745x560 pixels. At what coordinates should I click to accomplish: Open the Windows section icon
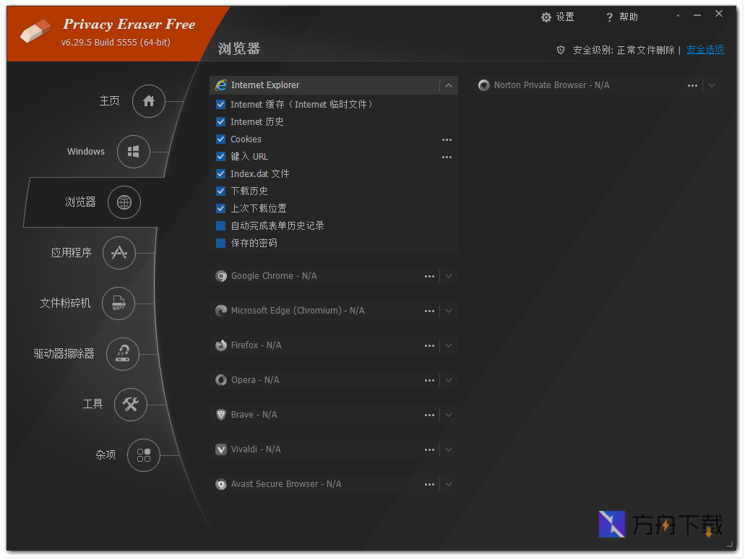coord(134,152)
